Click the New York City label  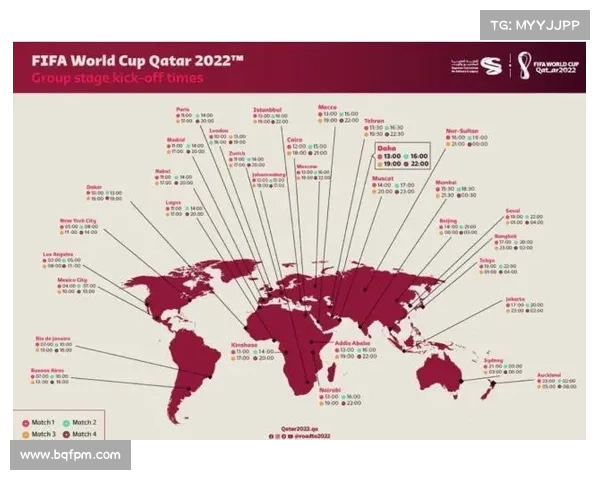(x=78, y=221)
